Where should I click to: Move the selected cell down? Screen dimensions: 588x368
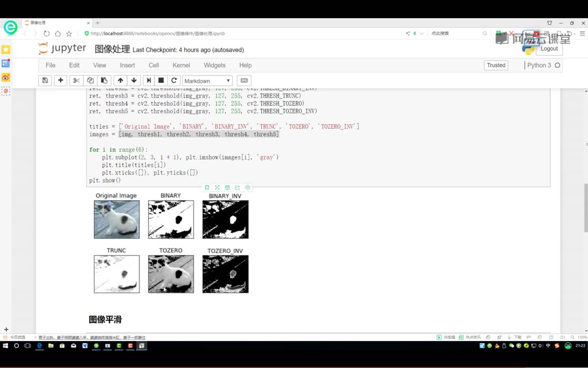pos(134,80)
